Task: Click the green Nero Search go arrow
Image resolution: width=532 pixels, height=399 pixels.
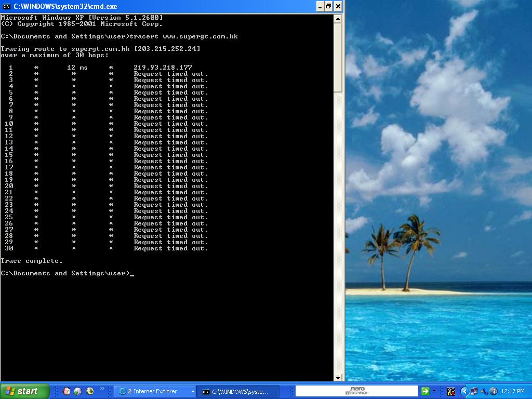Action: [425, 391]
